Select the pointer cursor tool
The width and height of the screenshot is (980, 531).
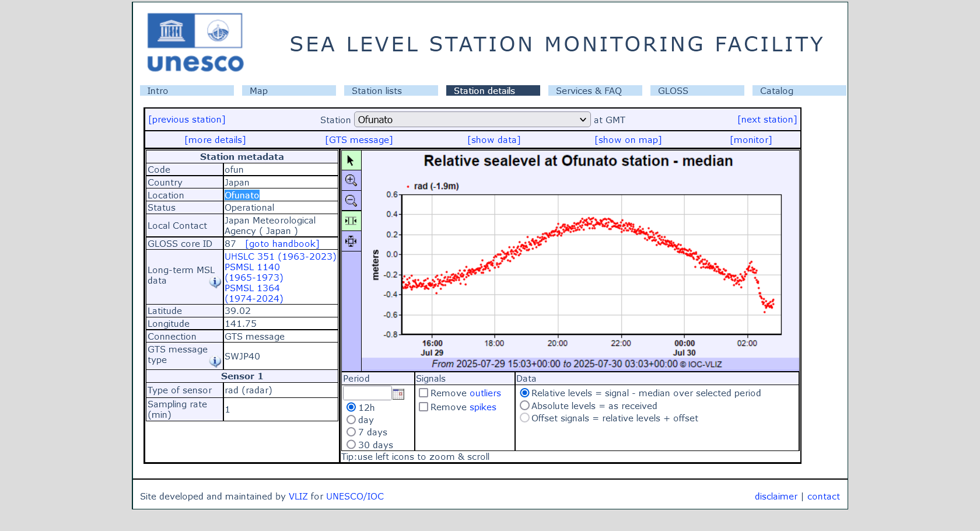point(351,160)
